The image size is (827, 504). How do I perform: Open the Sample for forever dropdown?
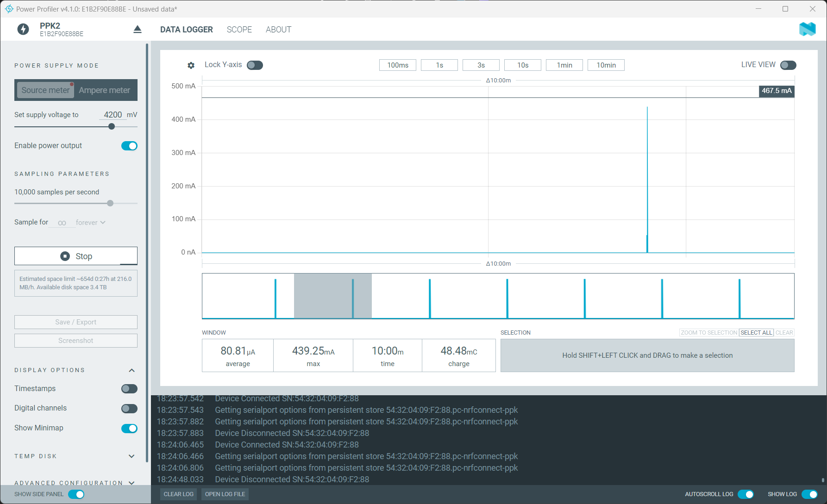90,223
